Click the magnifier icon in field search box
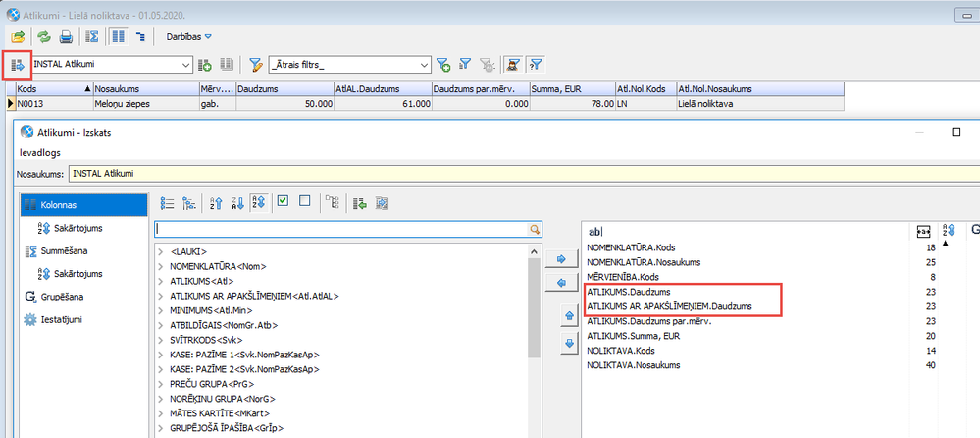This screenshot has width=980, height=438. click(x=535, y=229)
